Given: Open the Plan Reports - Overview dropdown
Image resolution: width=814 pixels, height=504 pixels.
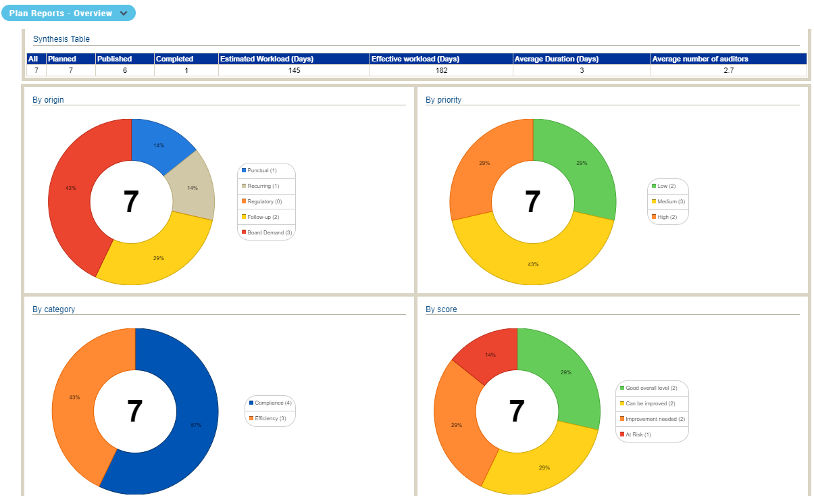Looking at the screenshot, I should pos(68,13).
